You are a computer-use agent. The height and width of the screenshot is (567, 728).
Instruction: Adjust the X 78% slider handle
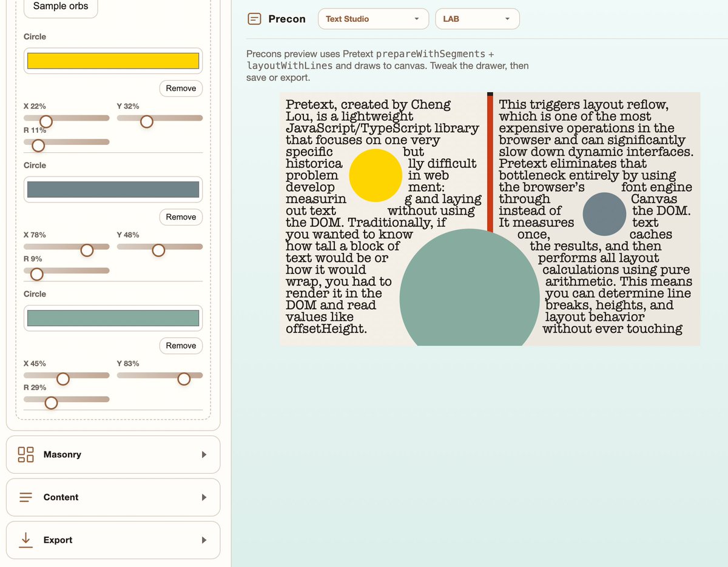(x=87, y=250)
